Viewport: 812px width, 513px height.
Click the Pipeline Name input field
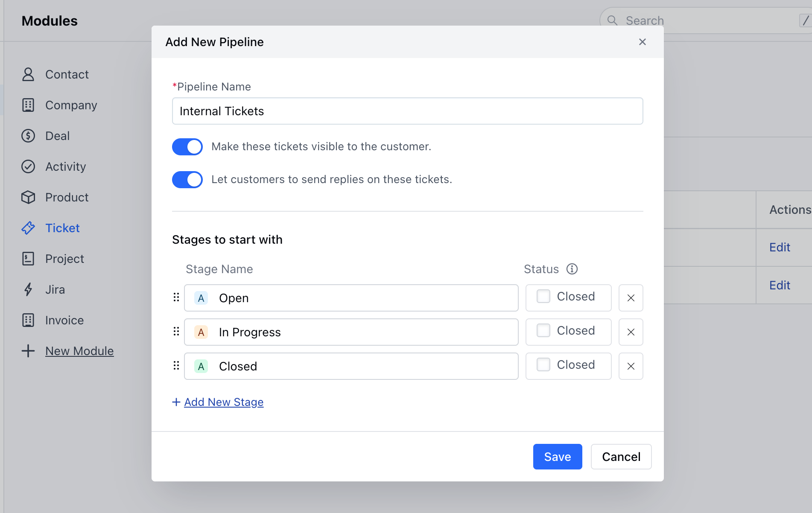(408, 111)
